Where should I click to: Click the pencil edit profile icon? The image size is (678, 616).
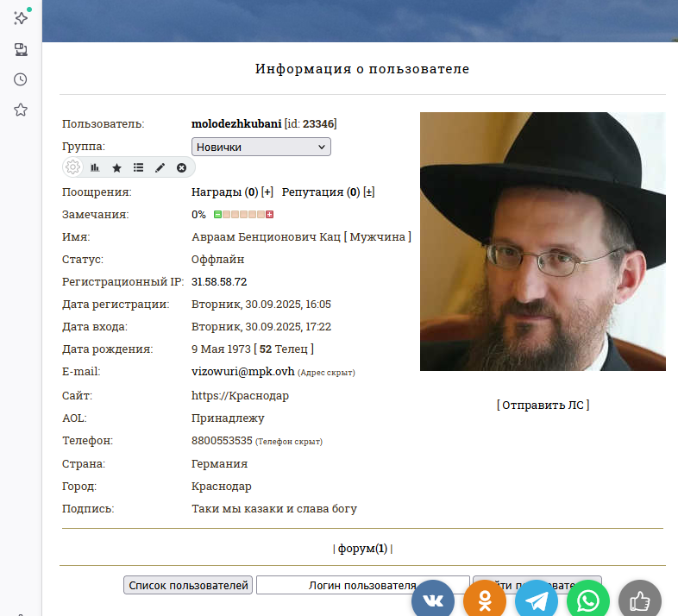click(160, 167)
